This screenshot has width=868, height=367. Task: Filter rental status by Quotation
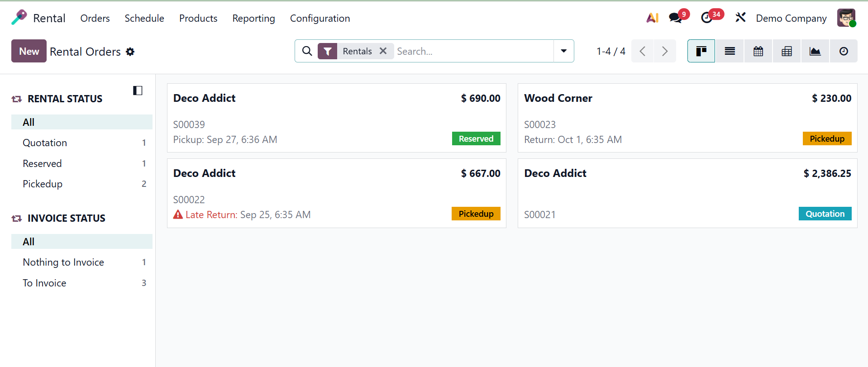(x=45, y=143)
